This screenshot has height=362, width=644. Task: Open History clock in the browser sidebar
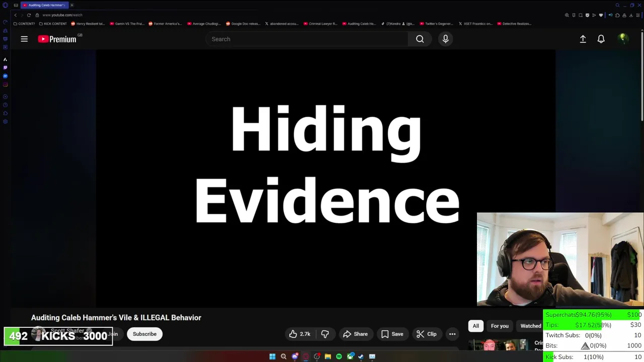click(x=5, y=105)
